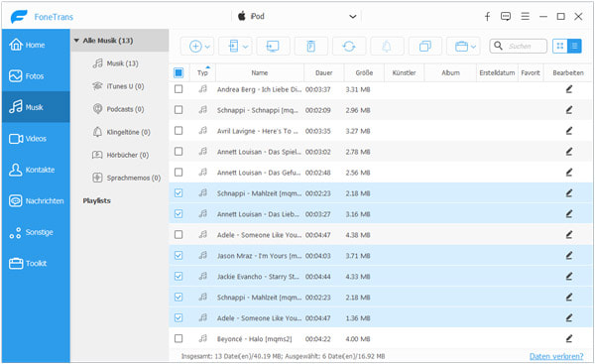Open the hamburger menu icon

tap(526, 16)
